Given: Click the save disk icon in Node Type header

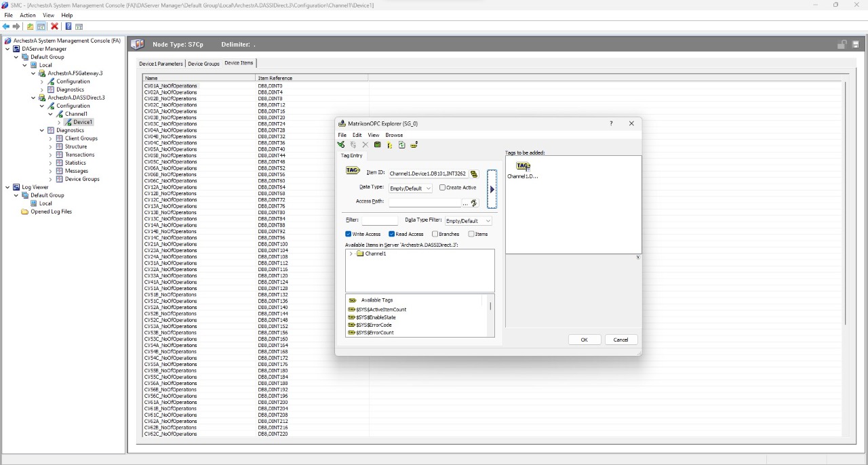Looking at the screenshot, I should click(x=856, y=45).
